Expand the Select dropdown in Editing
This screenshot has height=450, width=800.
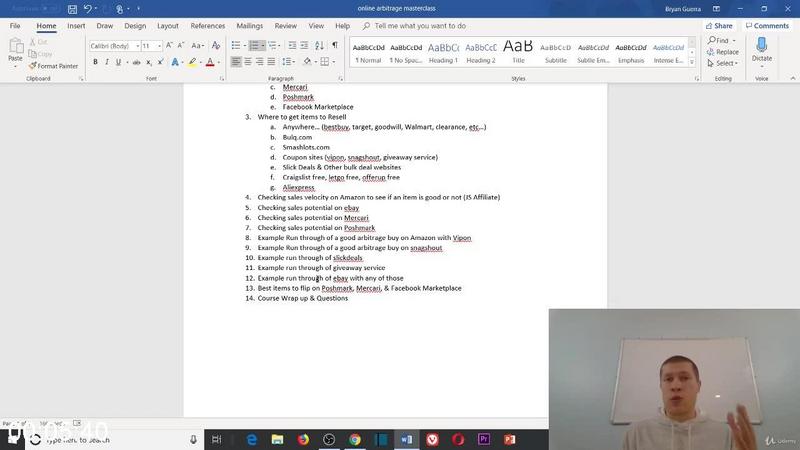[722, 63]
